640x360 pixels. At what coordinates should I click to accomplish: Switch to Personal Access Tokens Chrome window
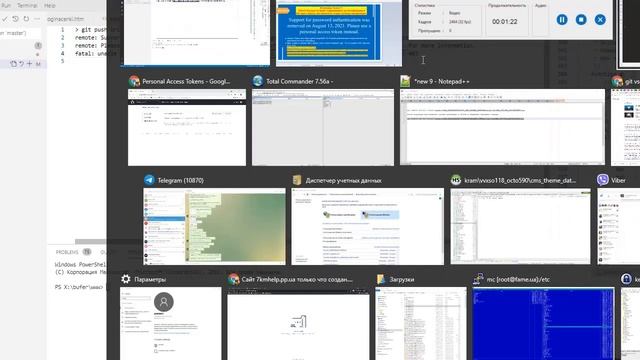pyautogui.click(x=187, y=127)
